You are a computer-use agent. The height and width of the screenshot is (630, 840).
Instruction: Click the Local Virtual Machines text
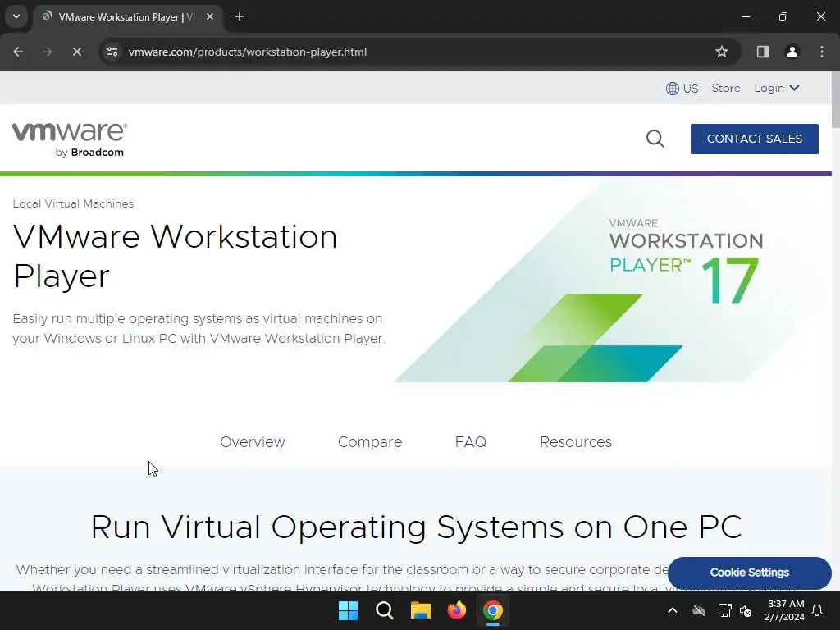(73, 203)
